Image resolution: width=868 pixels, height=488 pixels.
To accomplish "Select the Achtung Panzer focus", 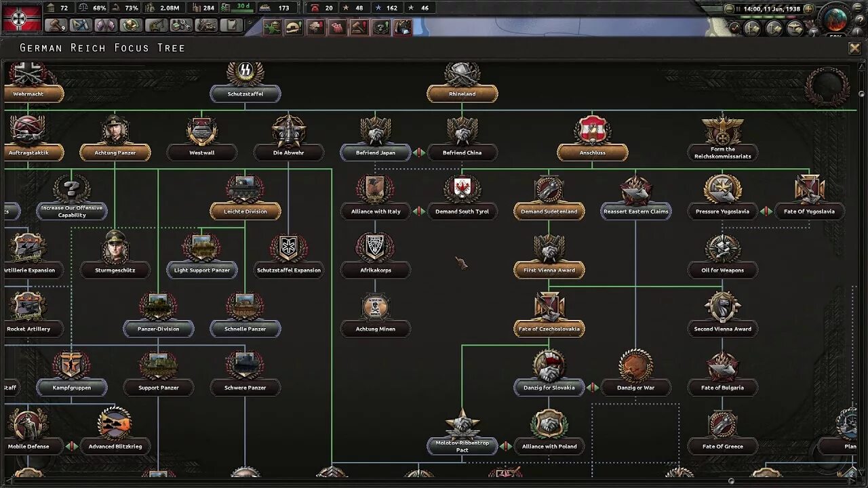I will click(x=115, y=152).
